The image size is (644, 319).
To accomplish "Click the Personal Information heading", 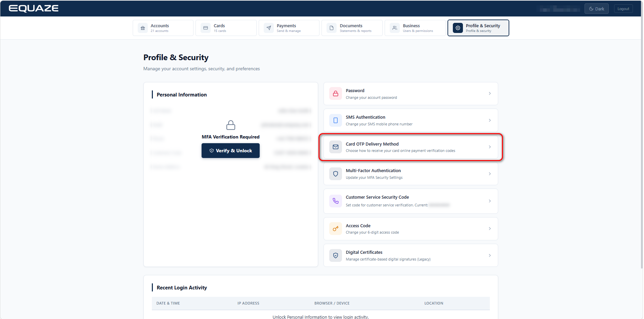I will [x=182, y=95].
